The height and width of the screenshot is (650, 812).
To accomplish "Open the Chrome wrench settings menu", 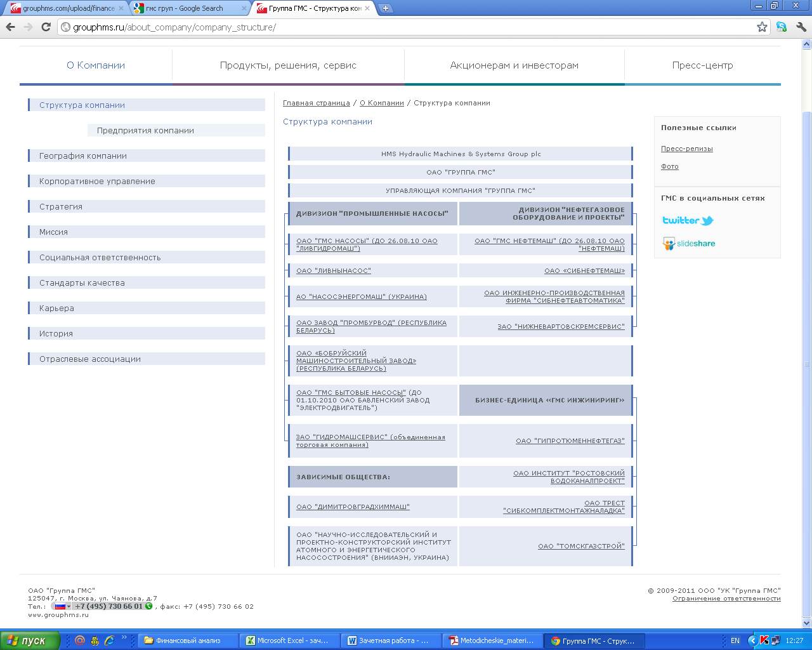I will pyautogui.click(x=801, y=27).
